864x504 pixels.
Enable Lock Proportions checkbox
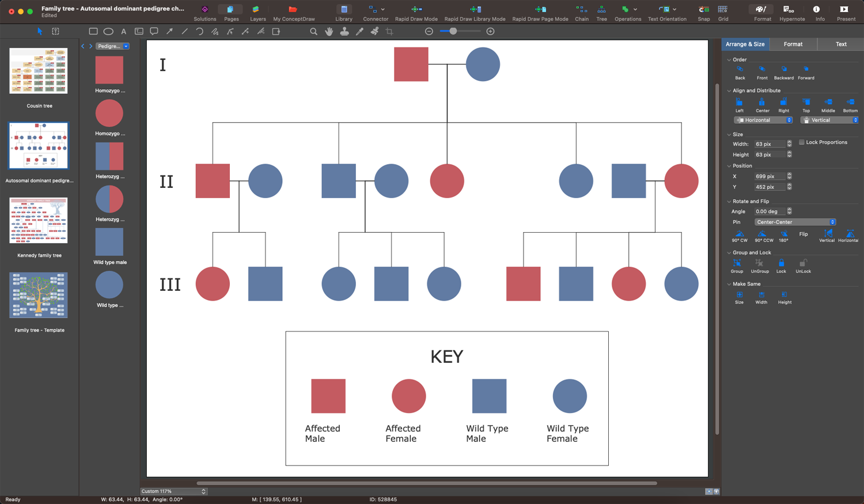coord(801,142)
